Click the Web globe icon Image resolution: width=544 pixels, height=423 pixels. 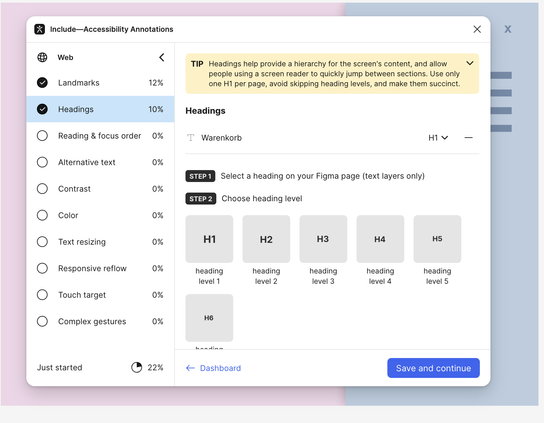(x=42, y=57)
